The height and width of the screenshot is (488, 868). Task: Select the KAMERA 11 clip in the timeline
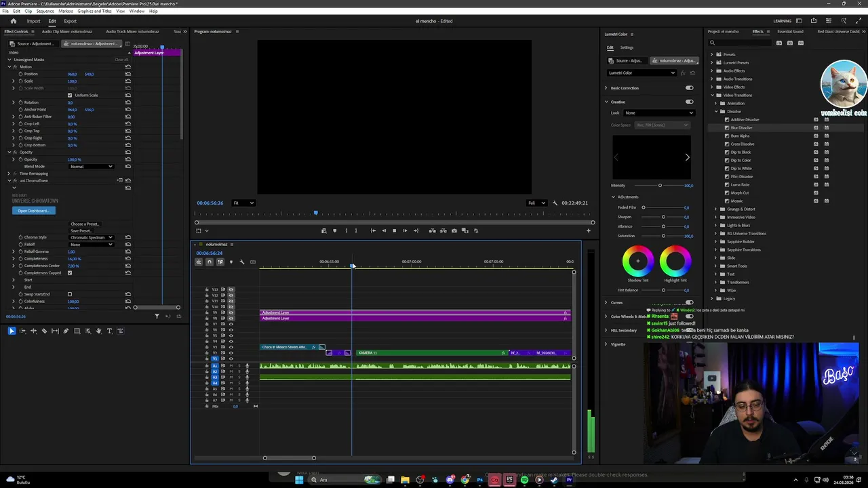(431, 352)
